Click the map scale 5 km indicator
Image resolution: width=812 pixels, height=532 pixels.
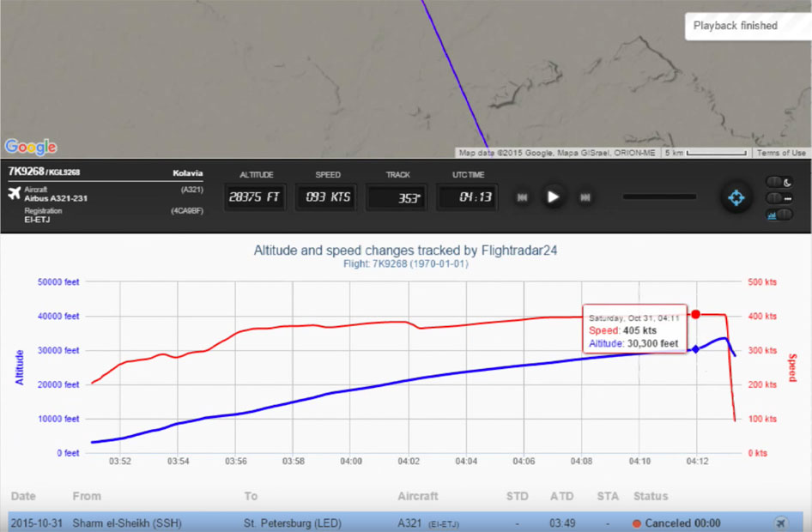tap(706, 153)
